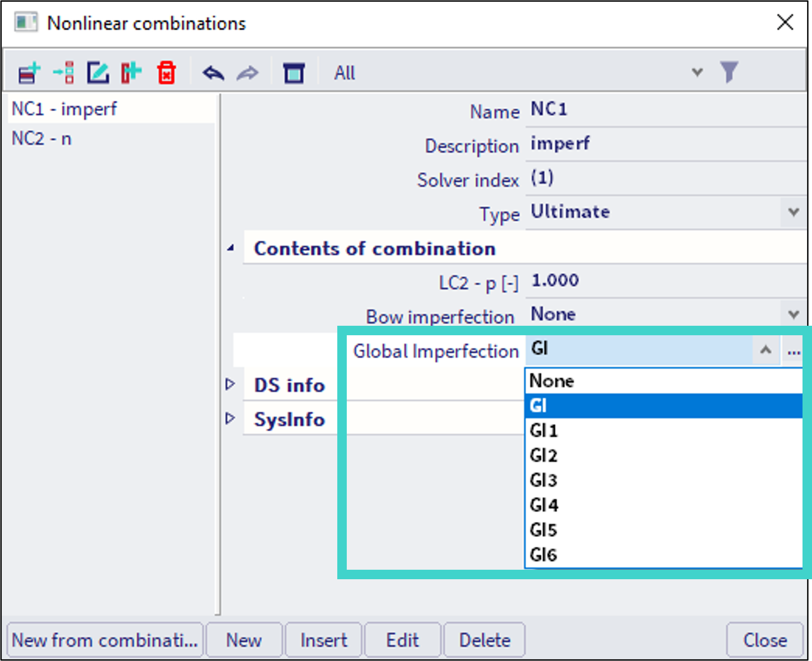Expand the DS info section
The image size is (812, 661).
pyautogui.click(x=230, y=384)
